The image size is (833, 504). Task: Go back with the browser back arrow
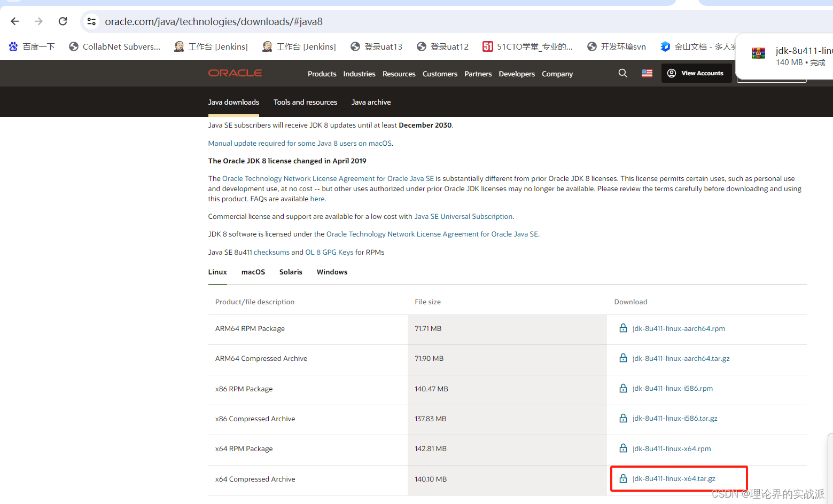[15, 21]
